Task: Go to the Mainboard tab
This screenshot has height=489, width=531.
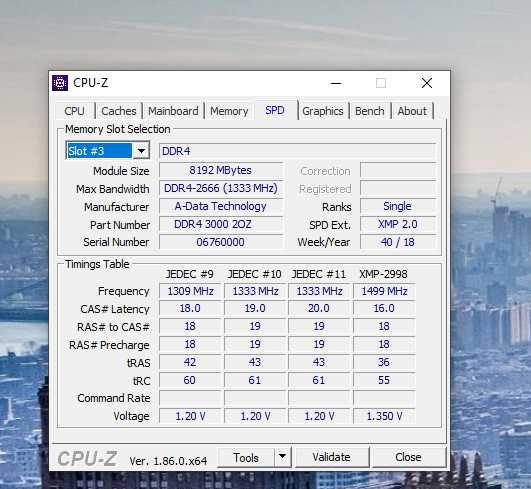Action: pyautogui.click(x=173, y=111)
